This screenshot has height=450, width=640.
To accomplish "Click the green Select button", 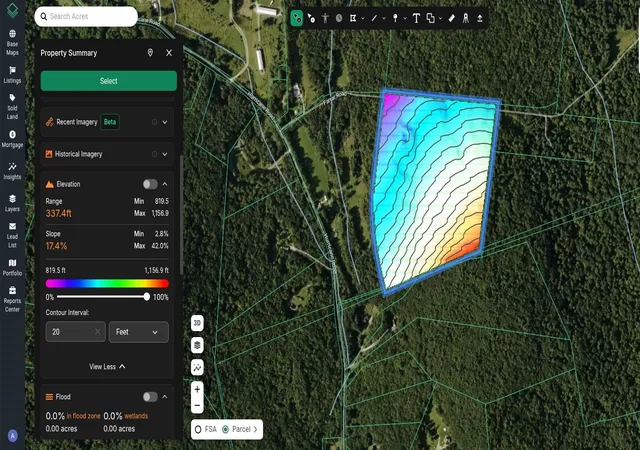I will click(109, 81).
